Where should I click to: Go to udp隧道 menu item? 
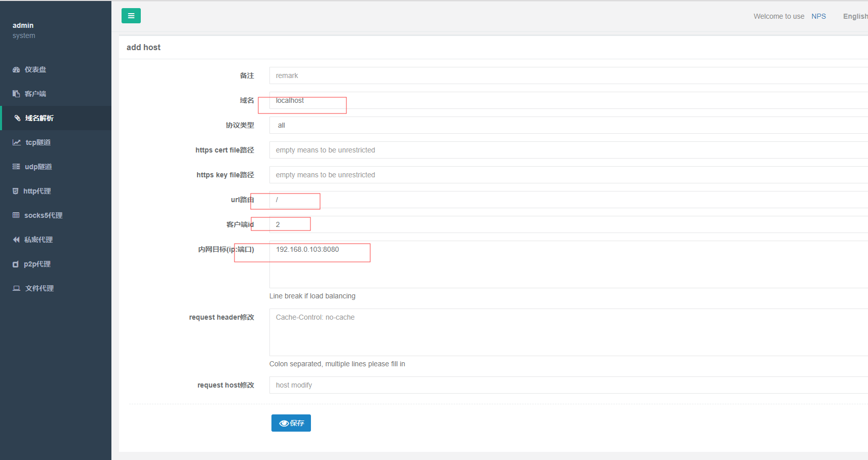56,167
